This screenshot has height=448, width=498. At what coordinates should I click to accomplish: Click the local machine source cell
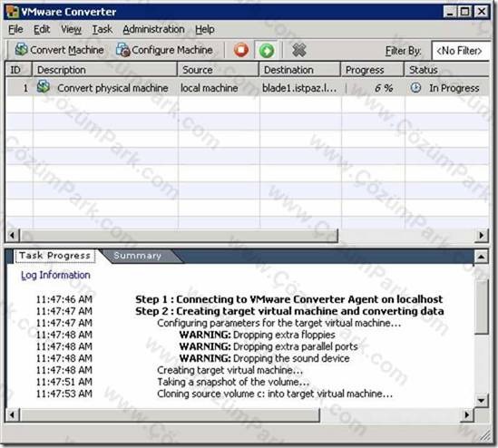[x=209, y=88]
